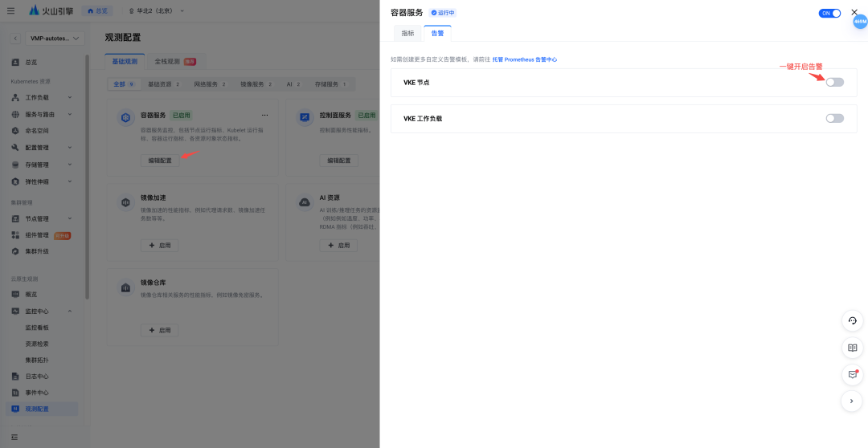Click the 469M floating badge
Viewport: 868px width, 448px height.
click(x=860, y=22)
